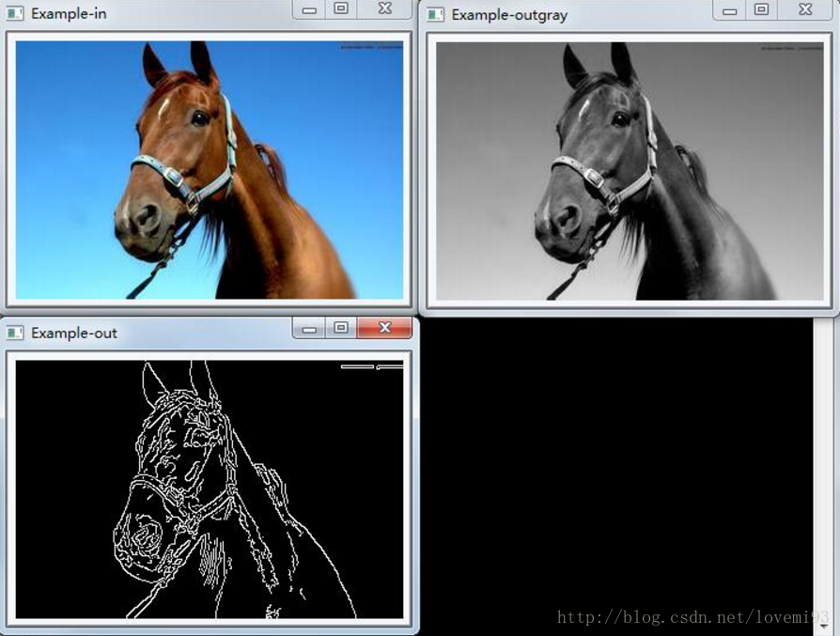Click the Example-outgray title text

tap(509, 15)
